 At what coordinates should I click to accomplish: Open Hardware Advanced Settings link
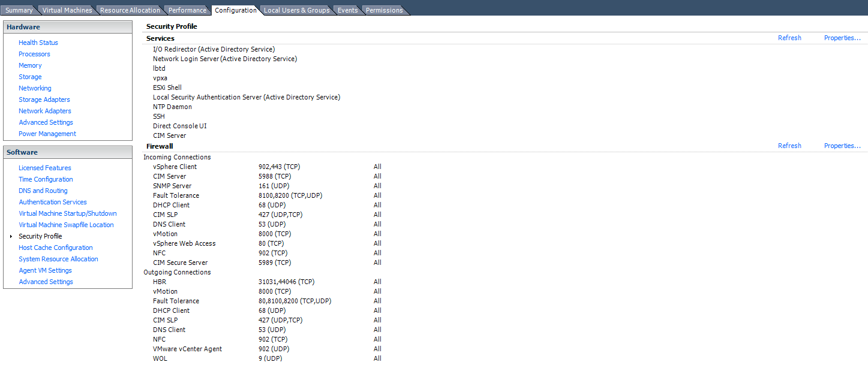[46, 122]
